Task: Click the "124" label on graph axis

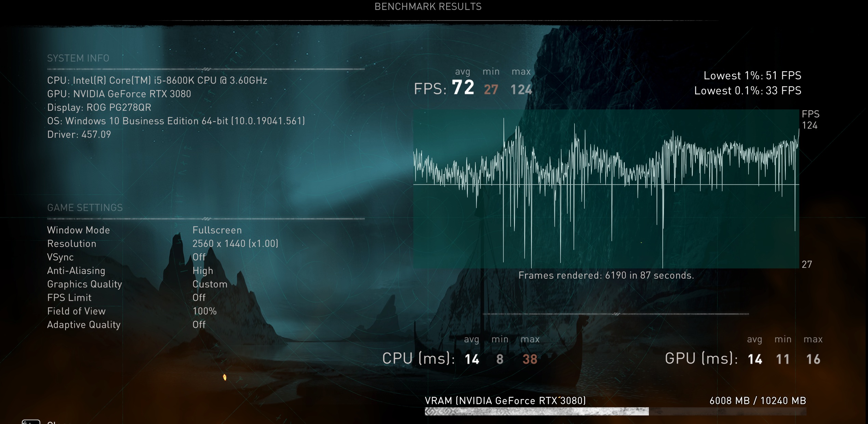Action: click(810, 125)
